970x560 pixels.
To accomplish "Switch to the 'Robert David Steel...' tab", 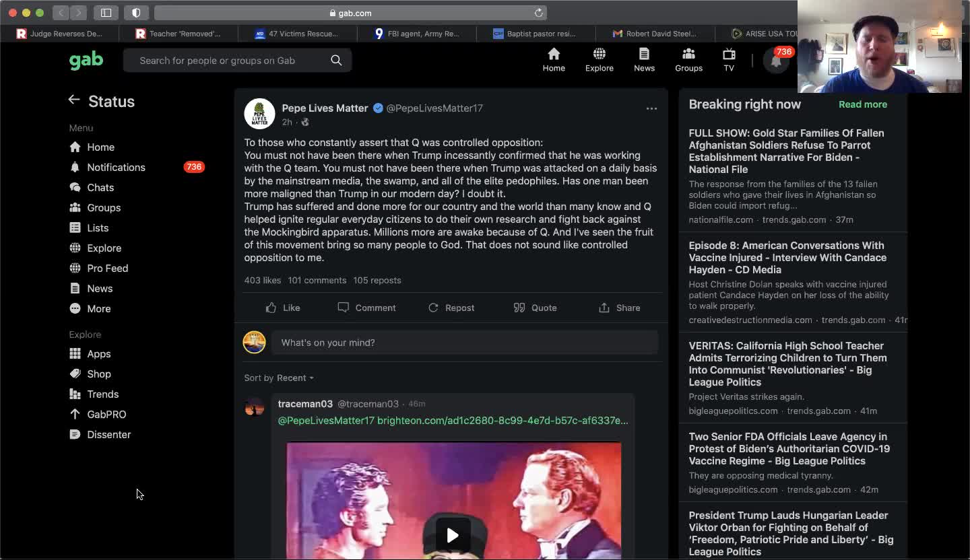I will click(654, 34).
